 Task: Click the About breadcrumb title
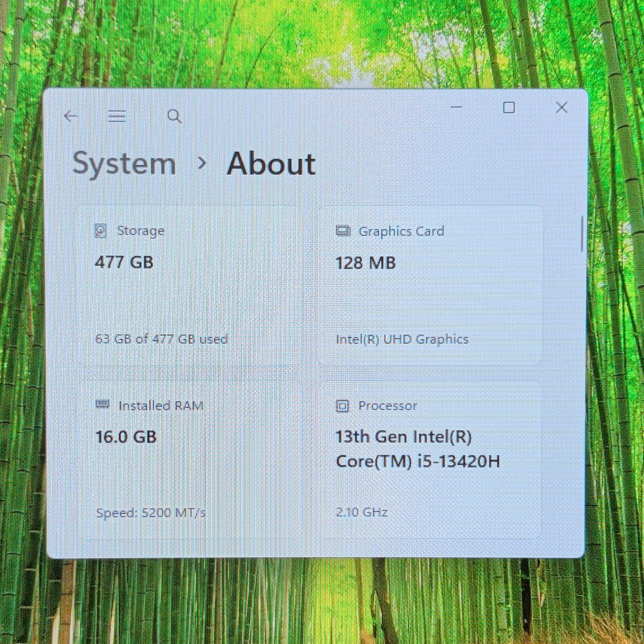click(271, 164)
